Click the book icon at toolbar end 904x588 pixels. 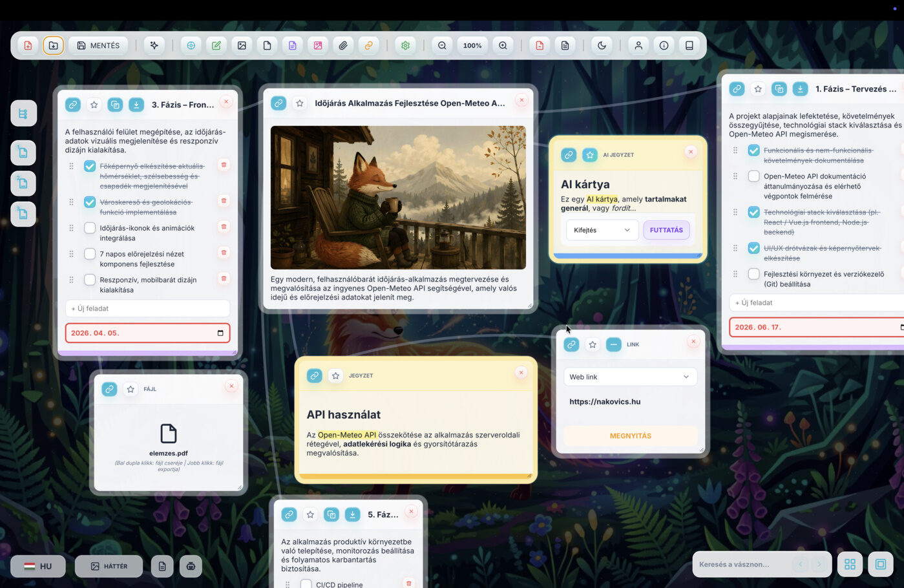click(x=689, y=45)
